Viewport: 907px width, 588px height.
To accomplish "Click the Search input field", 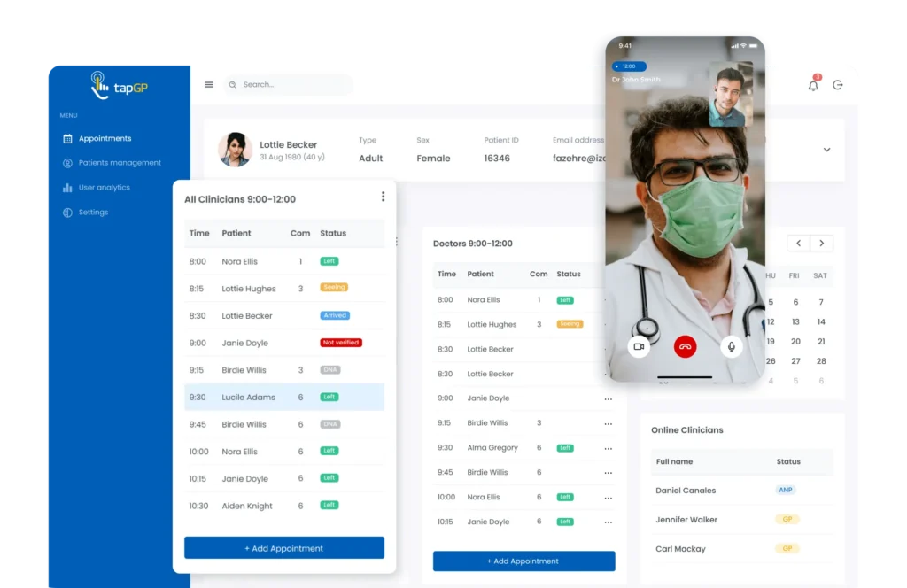I will (x=292, y=85).
